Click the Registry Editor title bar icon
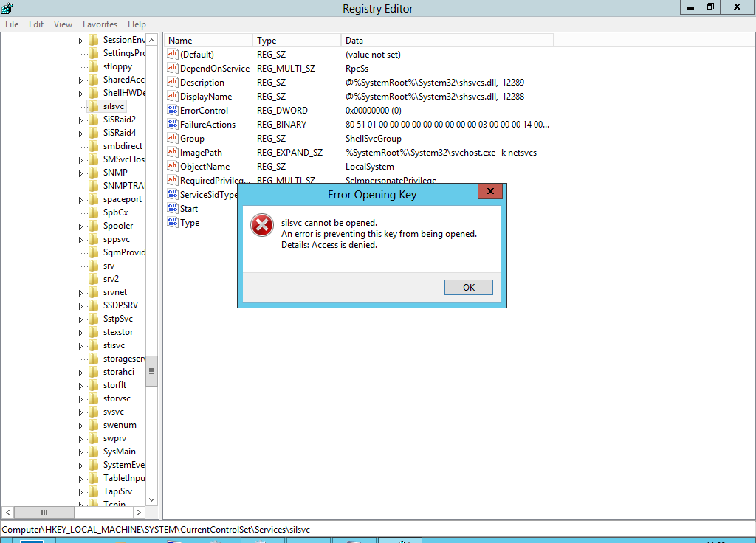 (x=8, y=8)
